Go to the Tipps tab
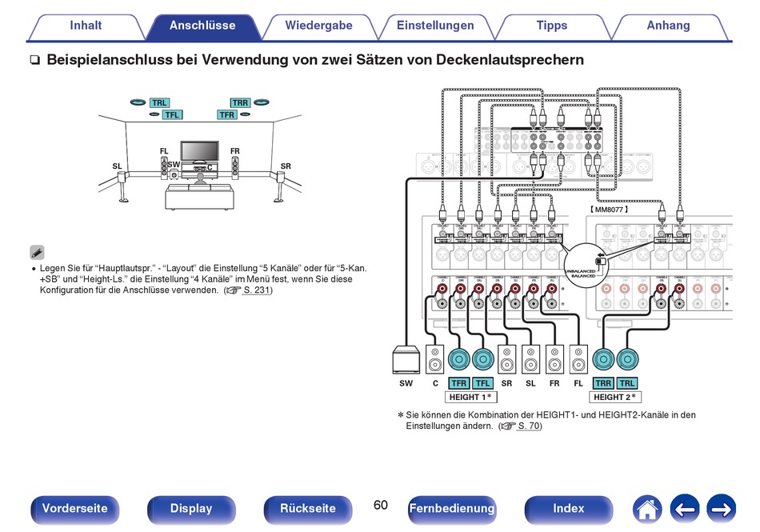The height and width of the screenshot is (532, 760). (x=551, y=26)
